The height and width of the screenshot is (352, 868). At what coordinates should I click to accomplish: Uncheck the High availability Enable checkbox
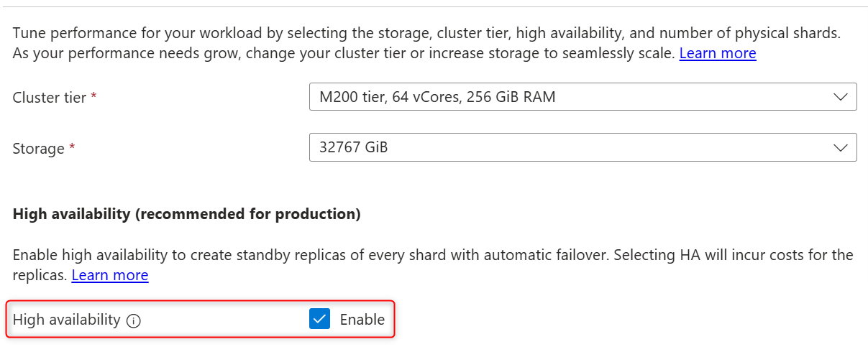pyautogui.click(x=319, y=319)
